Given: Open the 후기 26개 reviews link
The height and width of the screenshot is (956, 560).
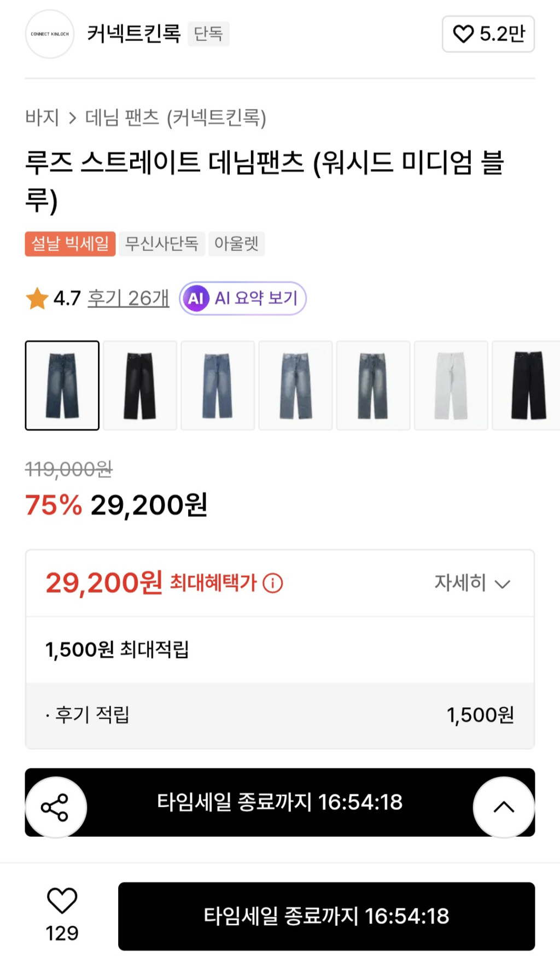Looking at the screenshot, I should (x=129, y=299).
